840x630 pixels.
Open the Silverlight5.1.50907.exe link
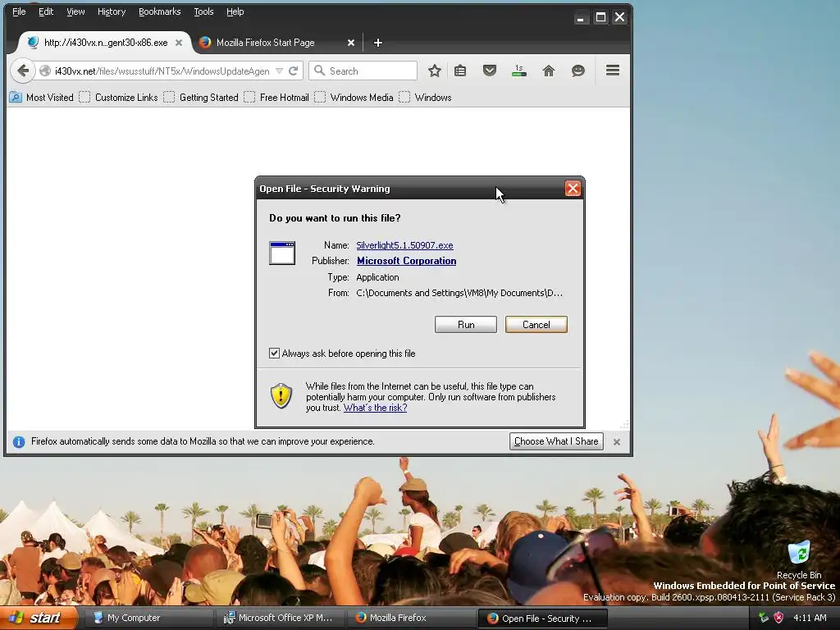(x=404, y=245)
